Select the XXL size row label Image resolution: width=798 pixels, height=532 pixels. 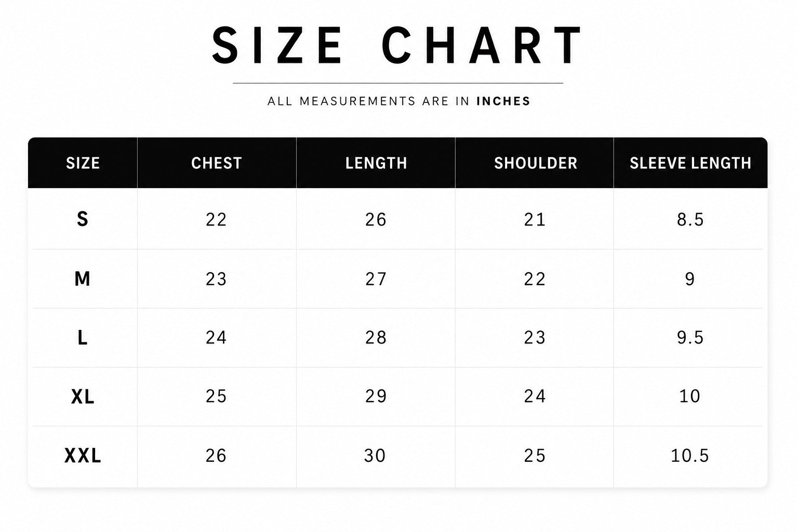point(83,456)
